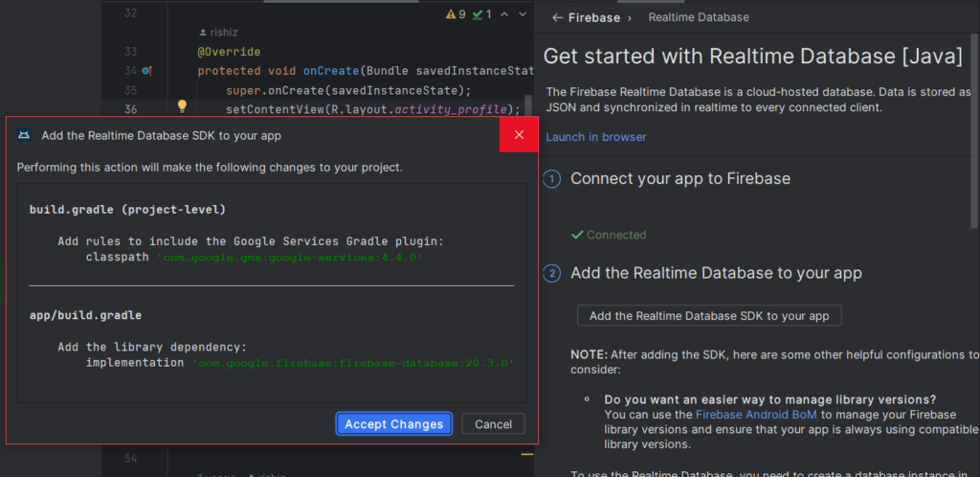Open the Launch in browser link
Viewport: 980px width, 477px height.
point(595,137)
